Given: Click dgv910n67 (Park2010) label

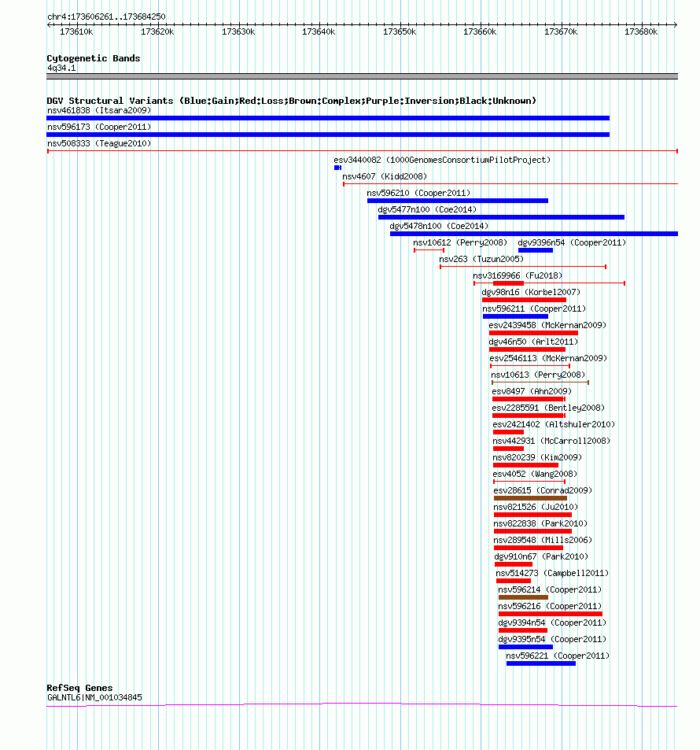Looking at the screenshot, I should tap(542, 556).
